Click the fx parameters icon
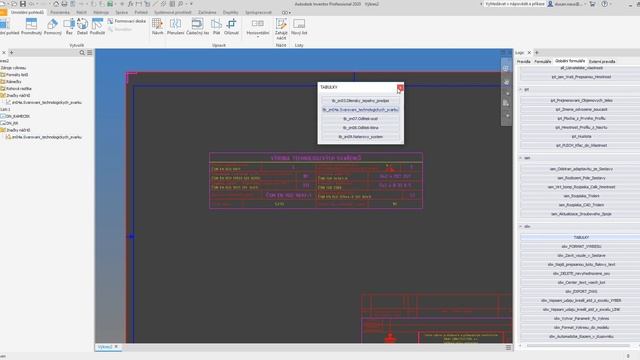The width and height of the screenshot is (640, 360). (x=131, y=4)
